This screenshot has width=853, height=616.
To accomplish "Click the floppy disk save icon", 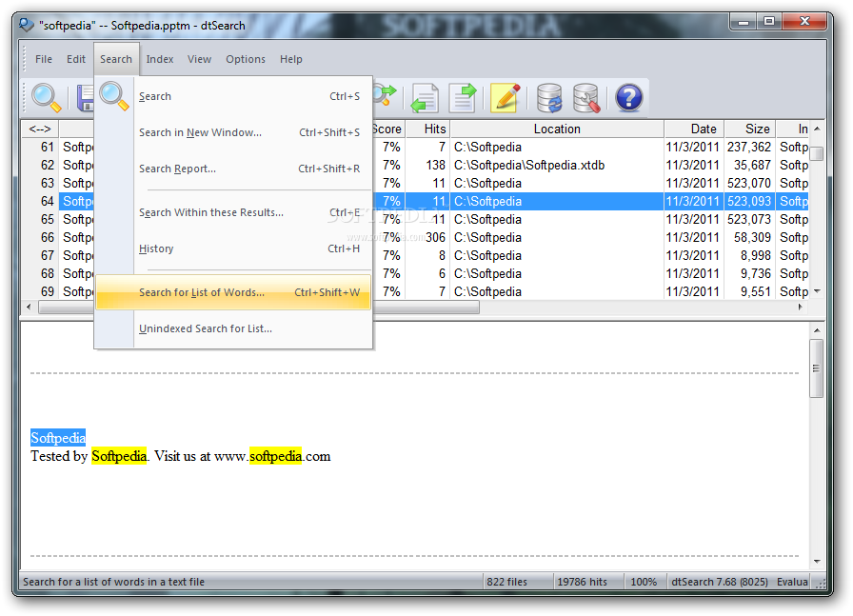I will click(86, 98).
